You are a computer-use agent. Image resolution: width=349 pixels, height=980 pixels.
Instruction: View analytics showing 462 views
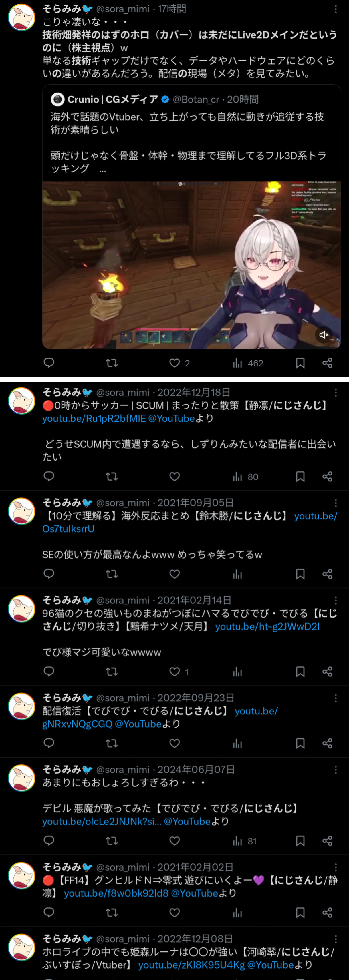pos(248,363)
